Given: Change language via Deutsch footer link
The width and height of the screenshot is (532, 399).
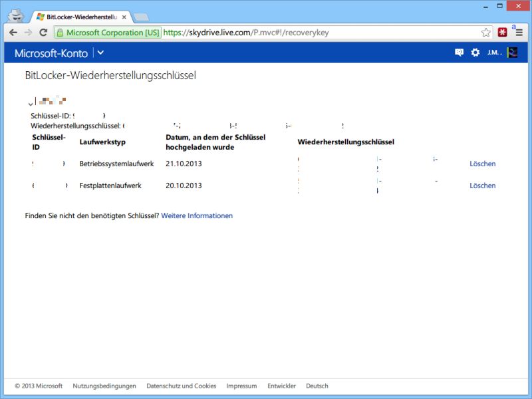Looking at the screenshot, I should pos(317,386).
